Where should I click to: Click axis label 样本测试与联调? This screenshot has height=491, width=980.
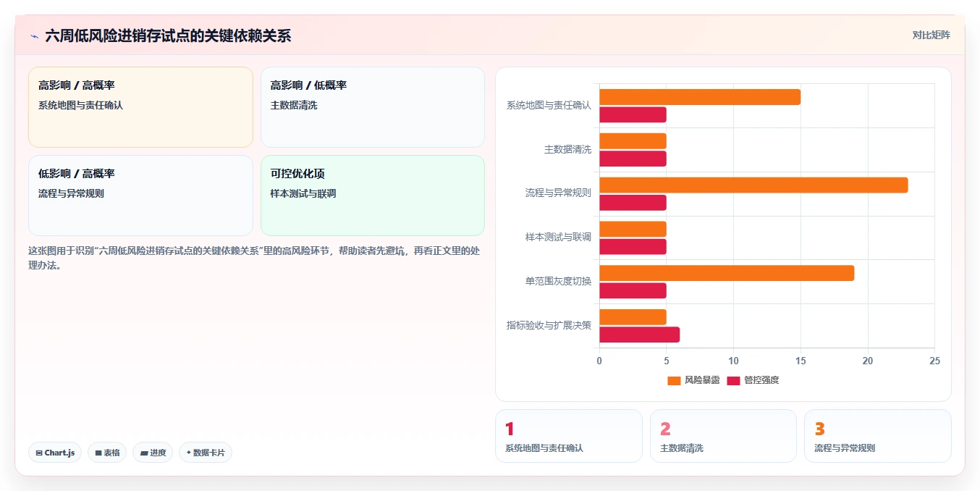pyautogui.click(x=558, y=237)
